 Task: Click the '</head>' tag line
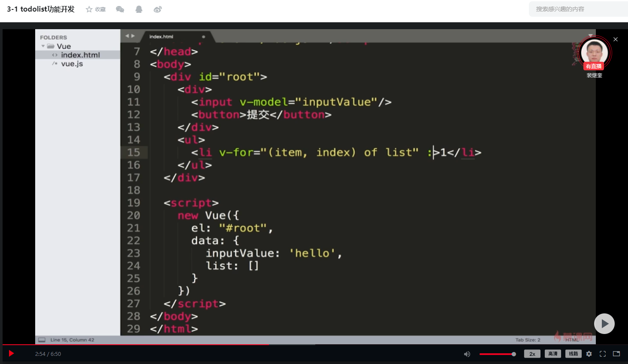[x=174, y=52]
